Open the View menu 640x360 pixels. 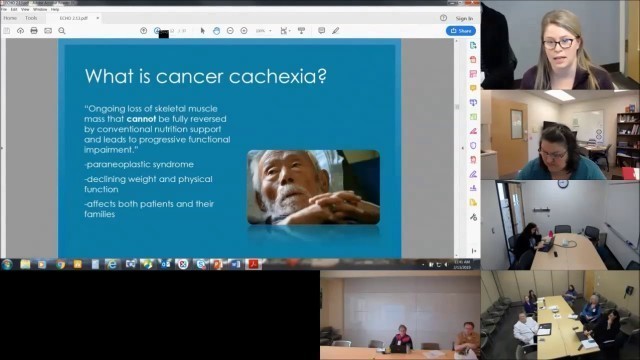coord(25,9)
